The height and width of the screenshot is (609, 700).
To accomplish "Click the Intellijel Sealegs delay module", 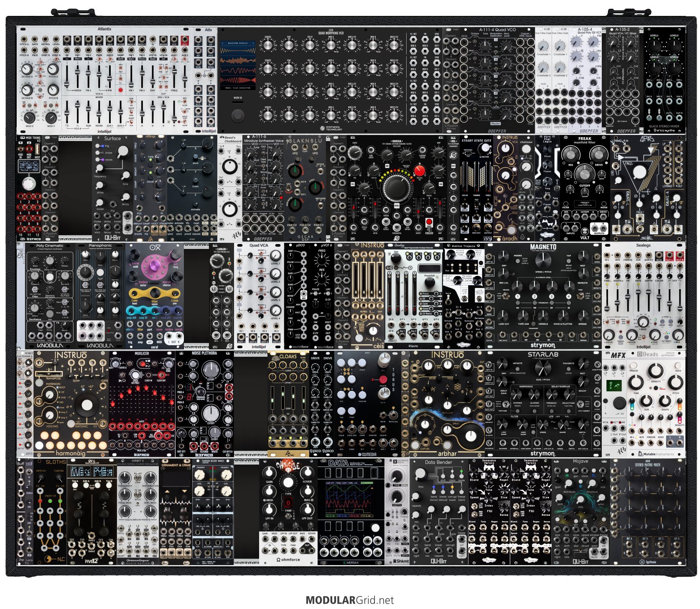I will 644,296.
